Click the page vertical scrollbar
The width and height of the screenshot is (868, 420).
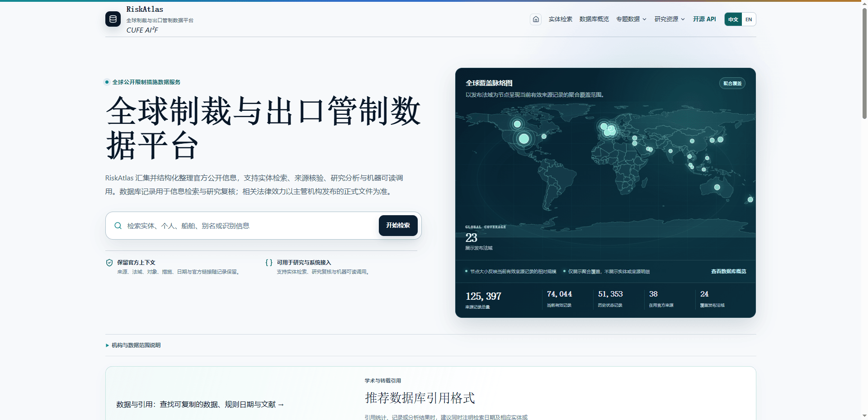click(864, 63)
